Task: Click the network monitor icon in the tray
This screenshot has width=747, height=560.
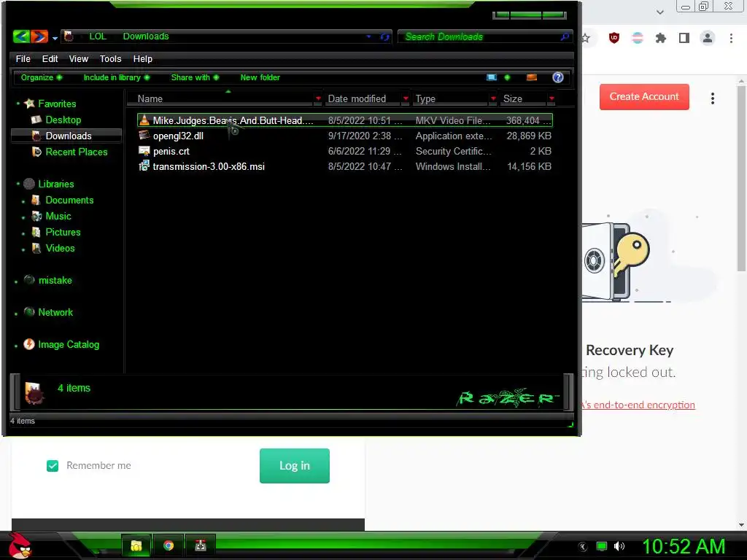Action: tap(602, 546)
